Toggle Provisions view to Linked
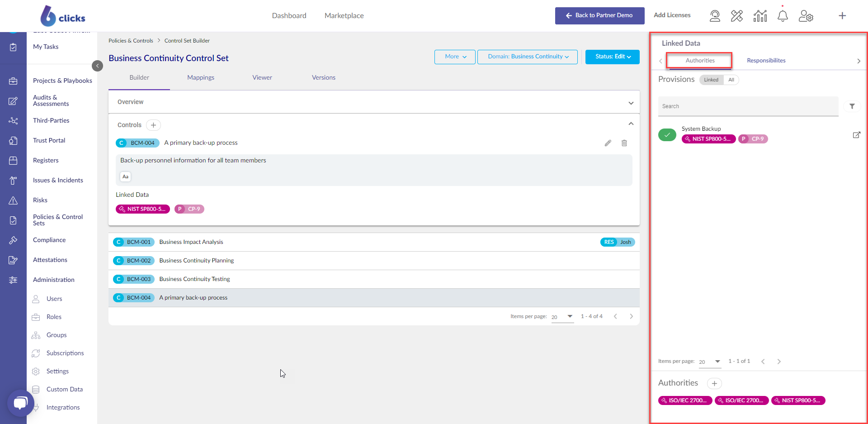The width and height of the screenshot is (868, 424). point(711,80)
